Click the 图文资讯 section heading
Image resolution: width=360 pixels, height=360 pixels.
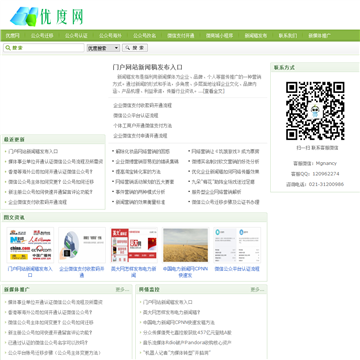click(x=14, y=217)
